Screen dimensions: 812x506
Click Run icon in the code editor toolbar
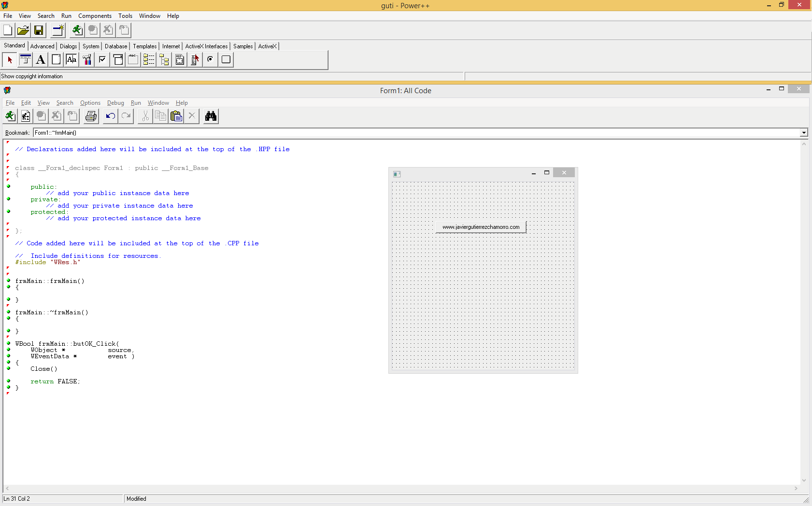[x=10, y=116]
